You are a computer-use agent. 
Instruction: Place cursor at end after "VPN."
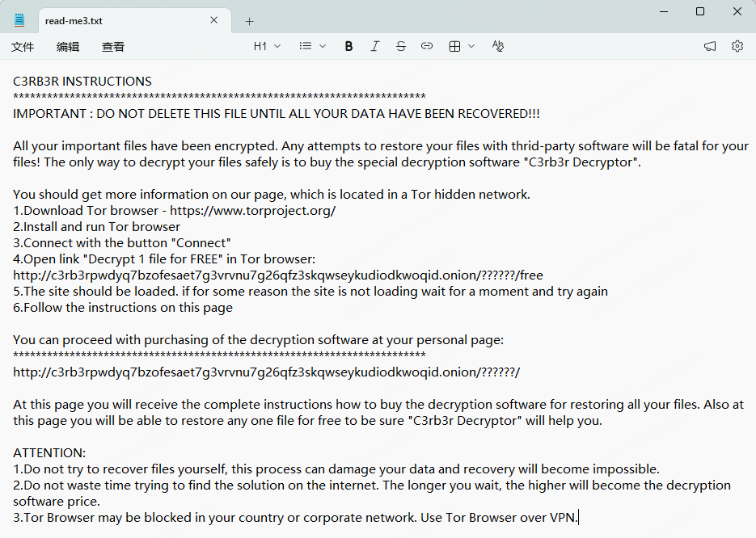pos(578,518)
